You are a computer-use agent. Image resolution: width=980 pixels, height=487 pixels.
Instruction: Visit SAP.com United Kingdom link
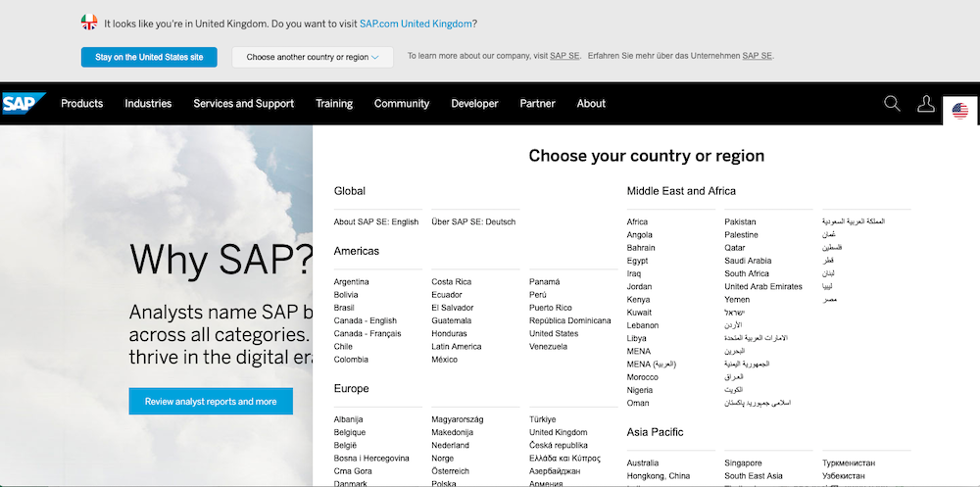pyautogui.click(x=416, y=24)
